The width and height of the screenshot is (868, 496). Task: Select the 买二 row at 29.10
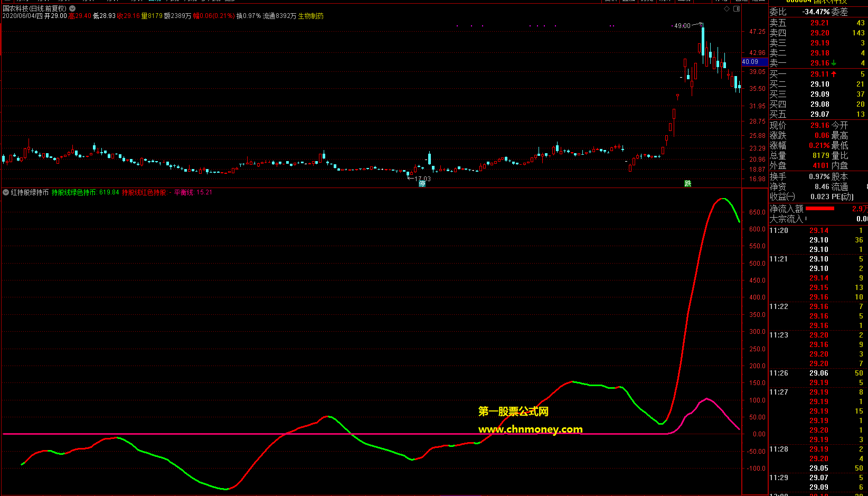click(x=817, y=84)
